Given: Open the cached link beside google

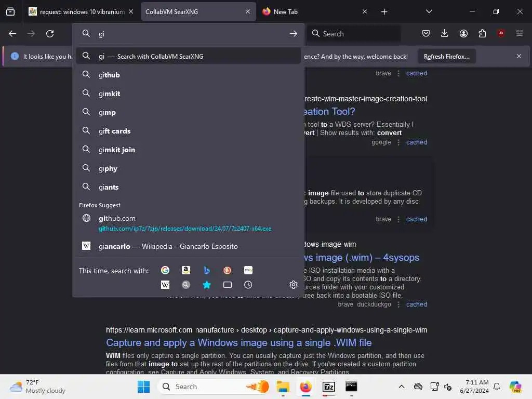Looking at the screenshot, I should (417, 142).
